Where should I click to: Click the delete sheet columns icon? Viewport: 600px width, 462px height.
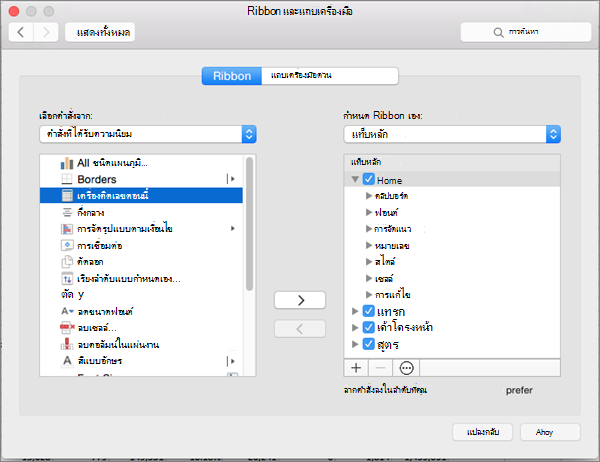point(67,344)
